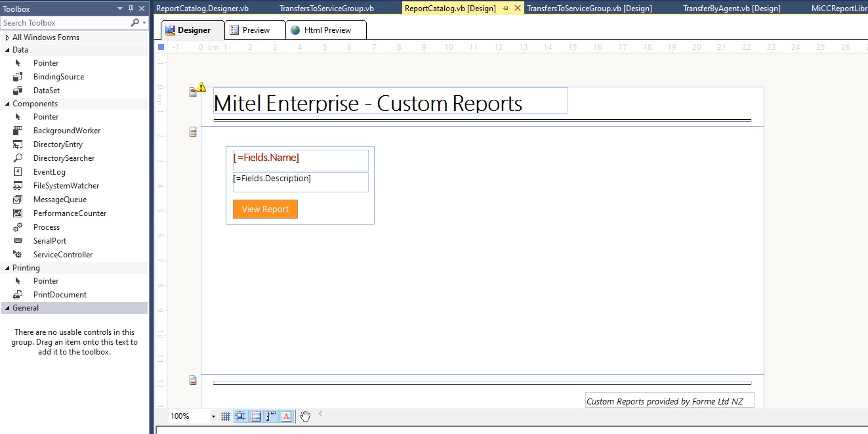Select the [=Fields.Name] textbox
This screenshot has width=868, height=434.
click(x=300, y=160)
